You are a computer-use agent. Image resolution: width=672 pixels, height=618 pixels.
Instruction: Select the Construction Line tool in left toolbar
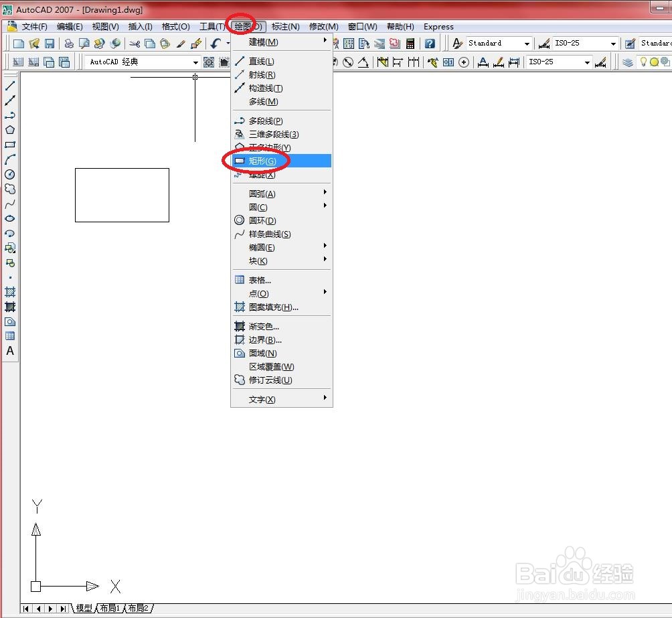[x=10, y=100]
